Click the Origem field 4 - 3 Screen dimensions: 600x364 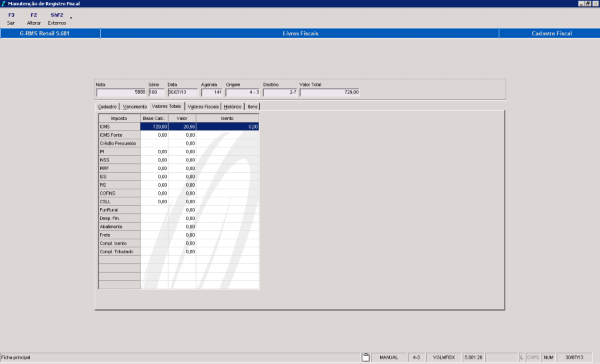click(x=243, y=92)
